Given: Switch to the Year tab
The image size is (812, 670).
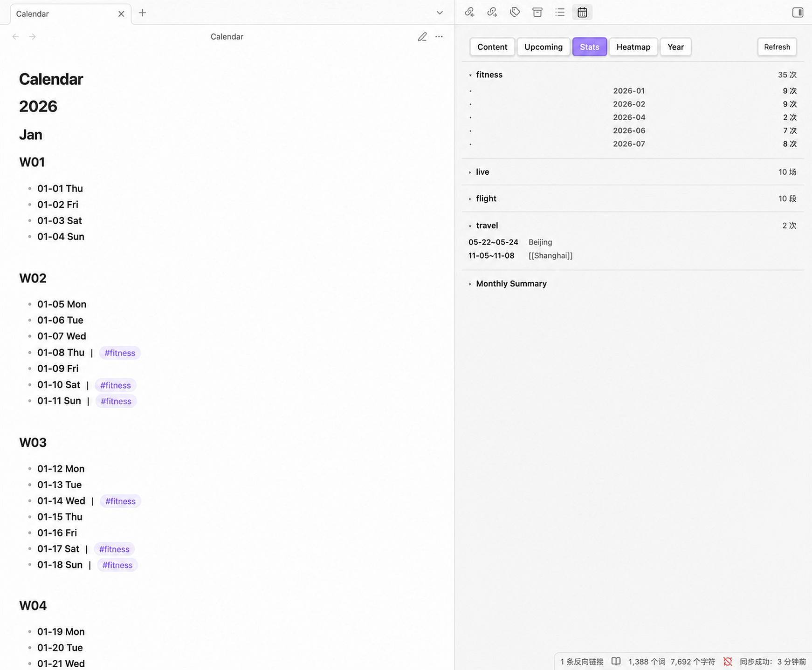Looking at the screenshot, I should point(675,47).
